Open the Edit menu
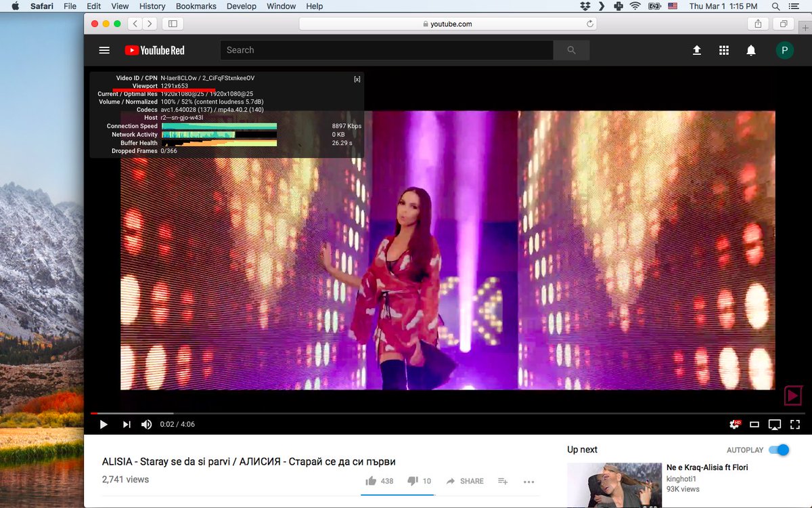Viewport: 812px width, 508px height. coord(93,6)
